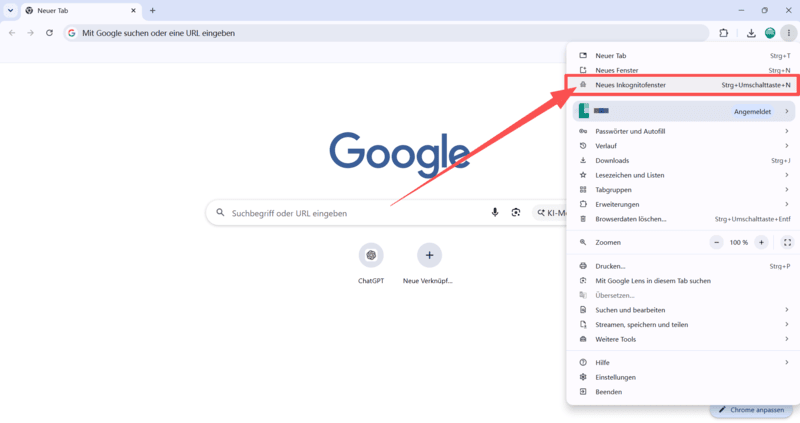Search by image with Google Lens icon
Screen dimensions: 800x423
click(x=516, y=212)
